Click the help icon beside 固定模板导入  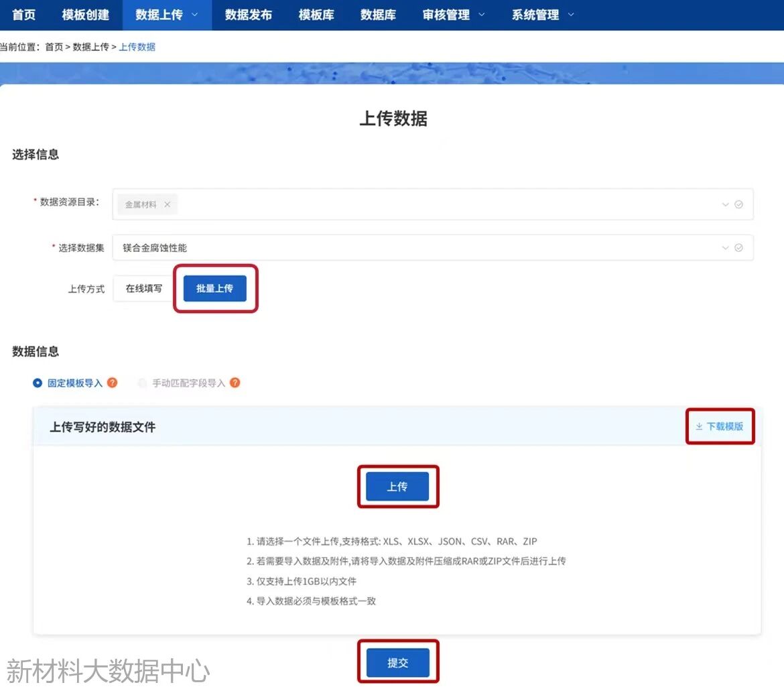tap(113, 383)
